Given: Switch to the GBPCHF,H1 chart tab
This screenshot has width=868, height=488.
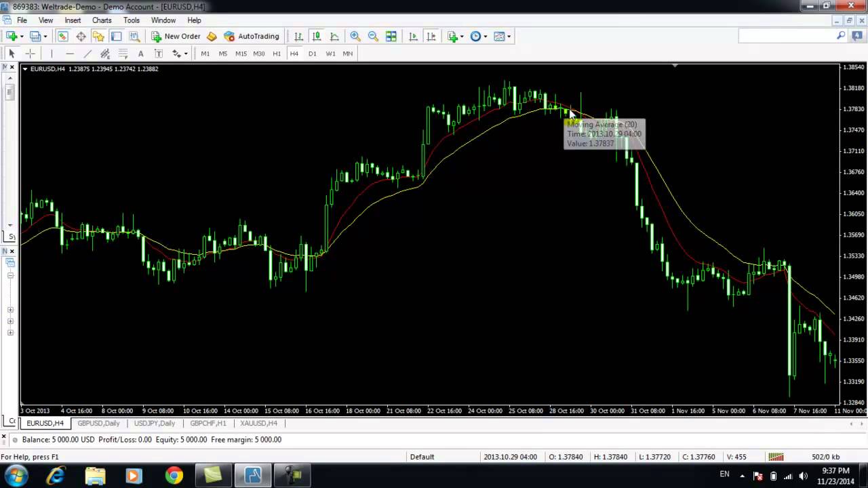Looking at the screenshot, I should click(208, 423).
